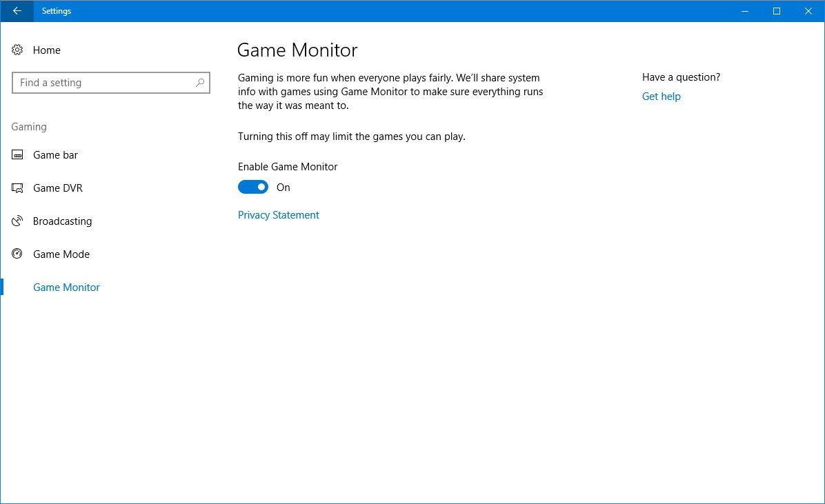This screenshot has height=504, width=825.
Task: Open the Privacy Statement link
Action: (278, 214)
